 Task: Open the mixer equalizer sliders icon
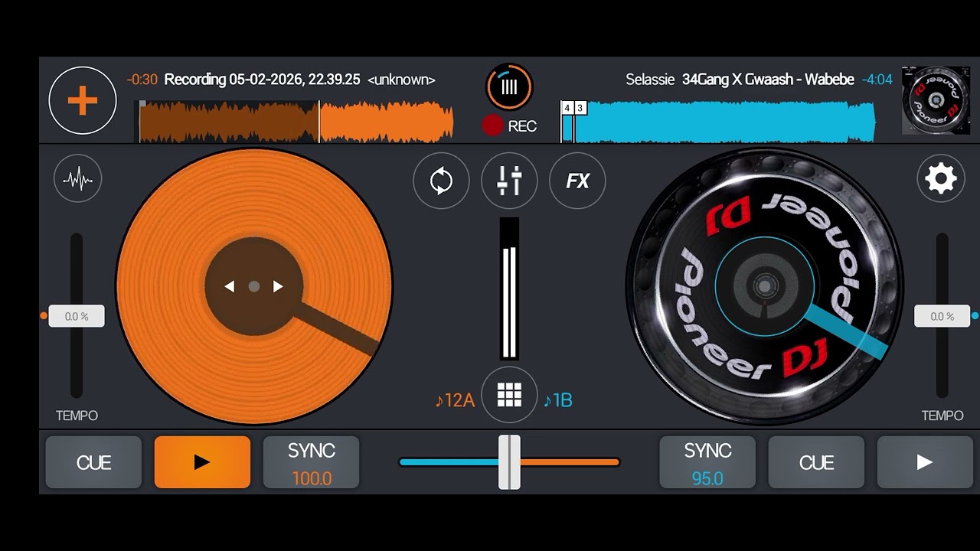pos(509,181)
